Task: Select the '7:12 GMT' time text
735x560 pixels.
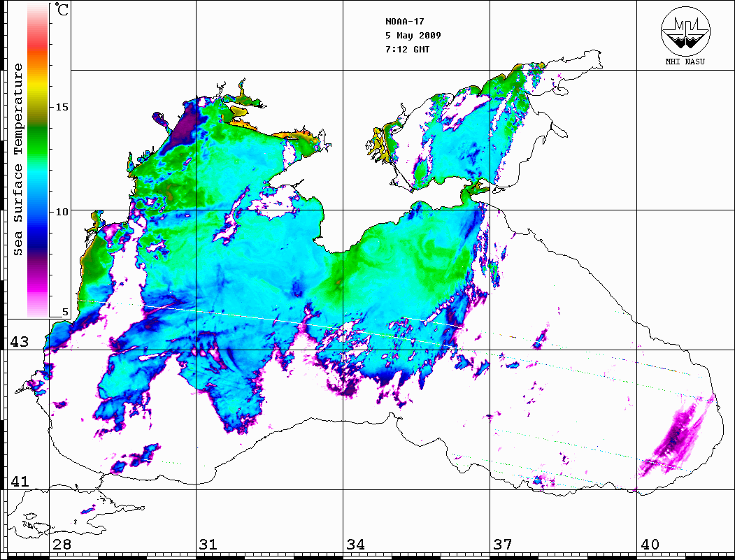Action: point(407,49)
